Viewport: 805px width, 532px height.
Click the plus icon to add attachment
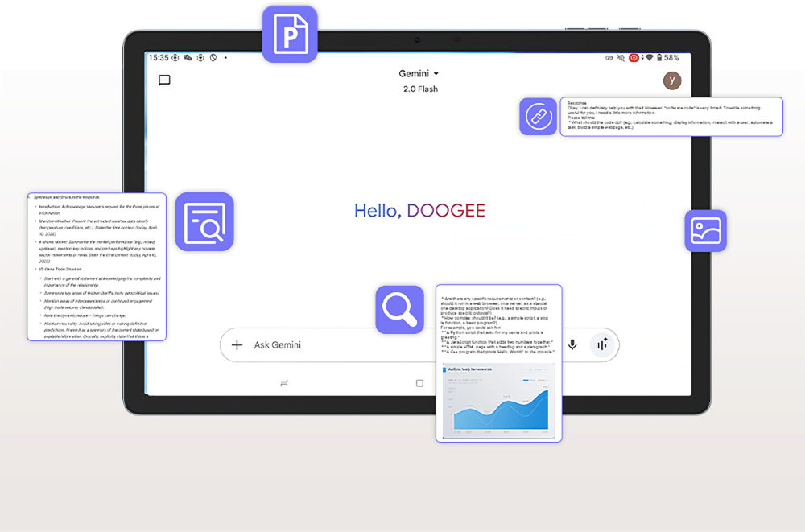(x=237, y=345)
